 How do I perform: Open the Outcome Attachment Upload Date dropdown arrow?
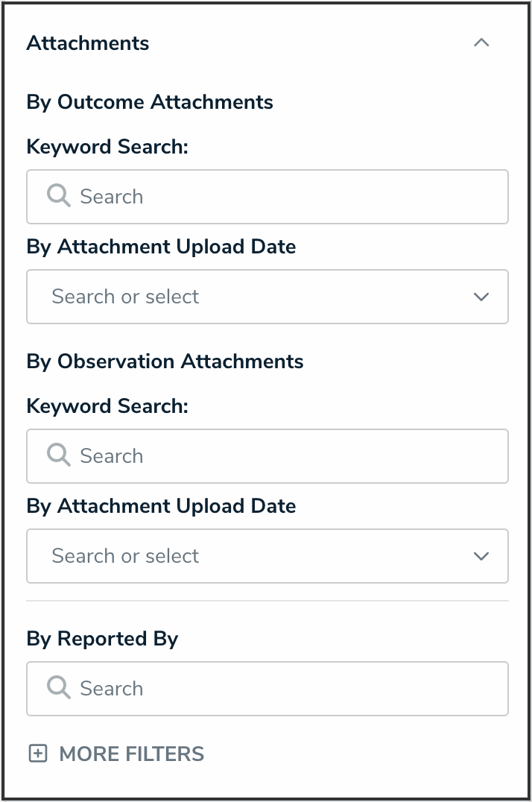pyautogui.click(x=481, y=297)
